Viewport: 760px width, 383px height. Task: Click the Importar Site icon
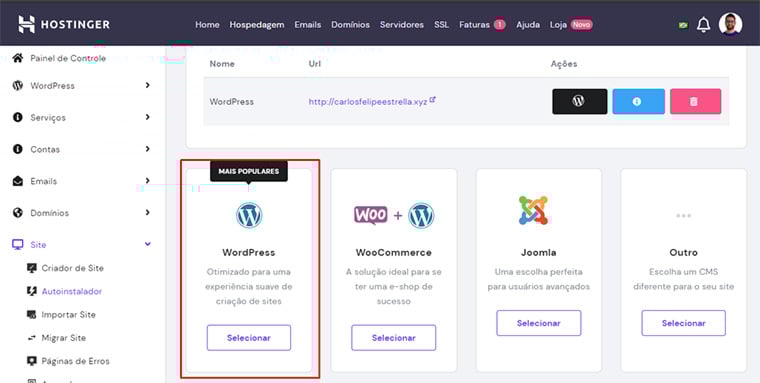click(32, 315)
